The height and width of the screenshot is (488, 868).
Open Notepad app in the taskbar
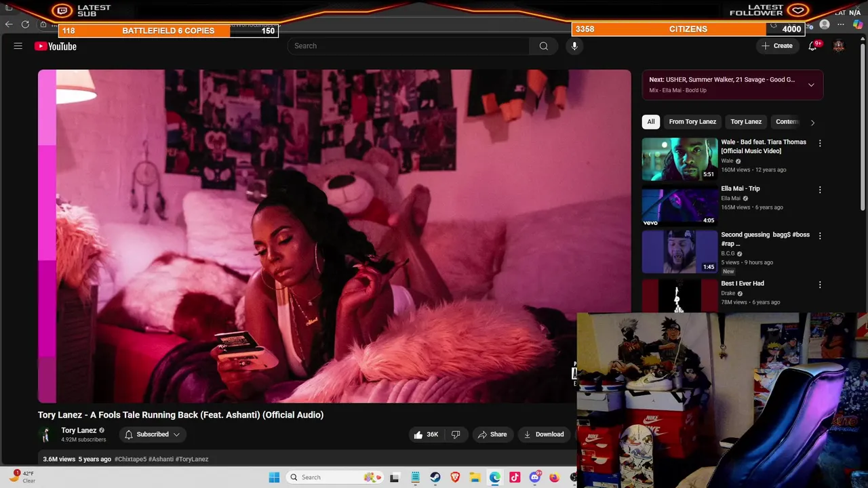[415, 477]
